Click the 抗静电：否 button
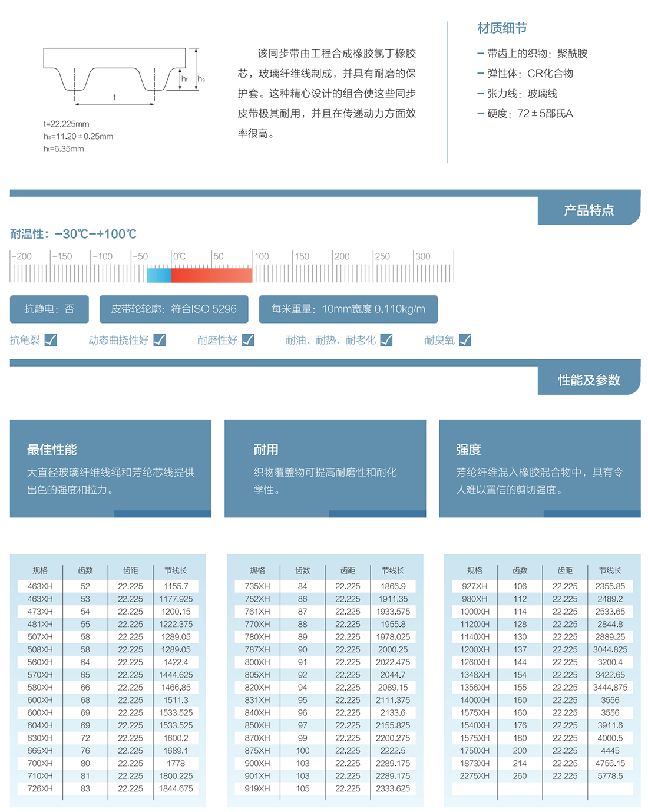This screenshot has height=812, width=648. (x=49, y=309)
